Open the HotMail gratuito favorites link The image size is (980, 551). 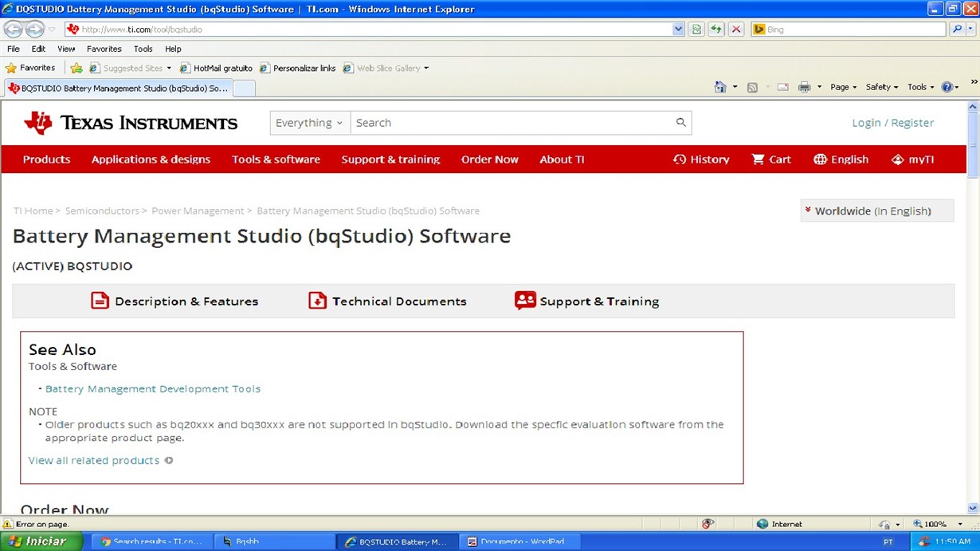[216, 68]
